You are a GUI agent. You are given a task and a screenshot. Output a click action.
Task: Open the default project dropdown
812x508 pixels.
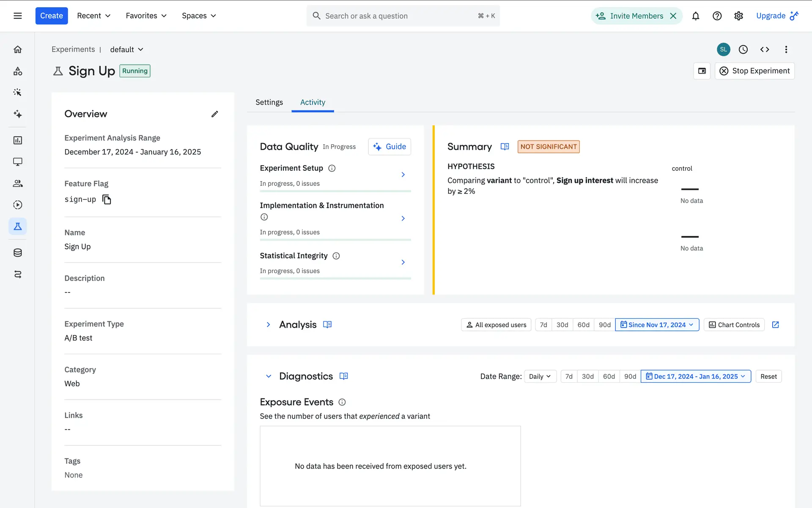[x=126, y=50]
